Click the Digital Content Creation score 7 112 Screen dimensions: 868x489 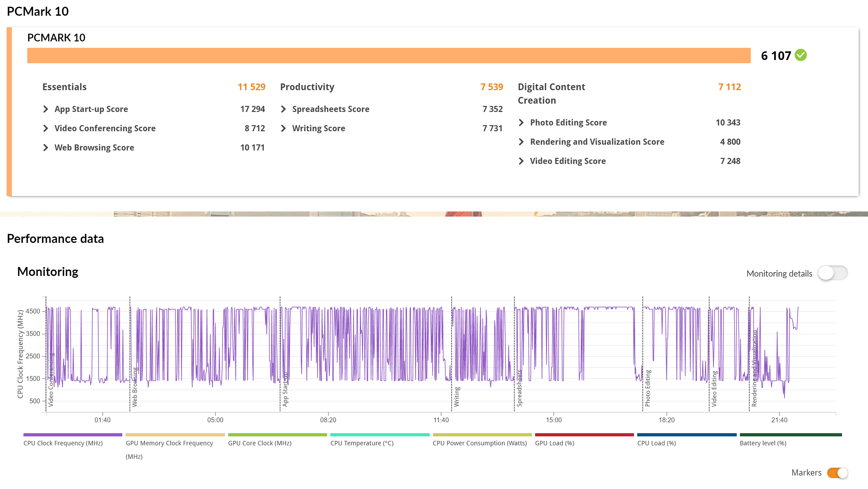click(730, 87)
